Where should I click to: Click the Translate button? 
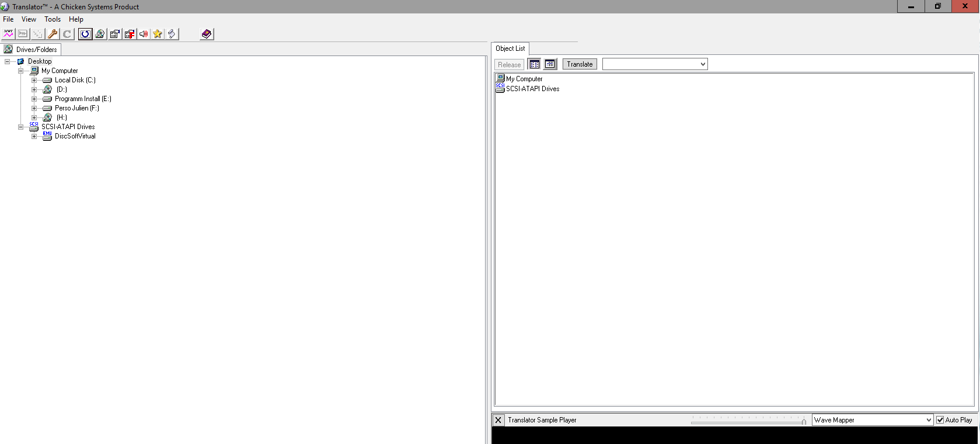580,64
